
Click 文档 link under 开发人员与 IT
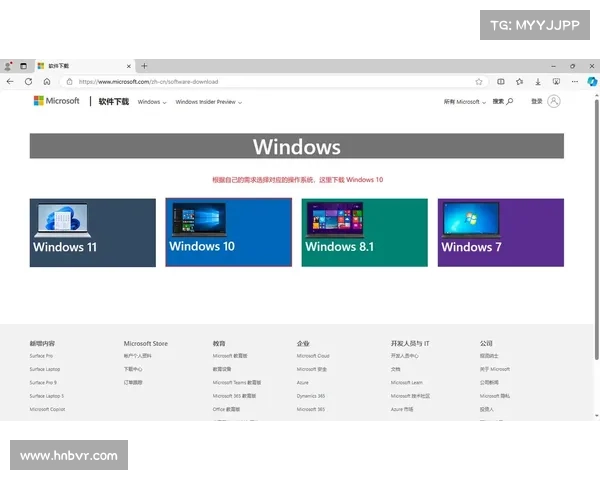pyautogui.click(x=395, y=369)
